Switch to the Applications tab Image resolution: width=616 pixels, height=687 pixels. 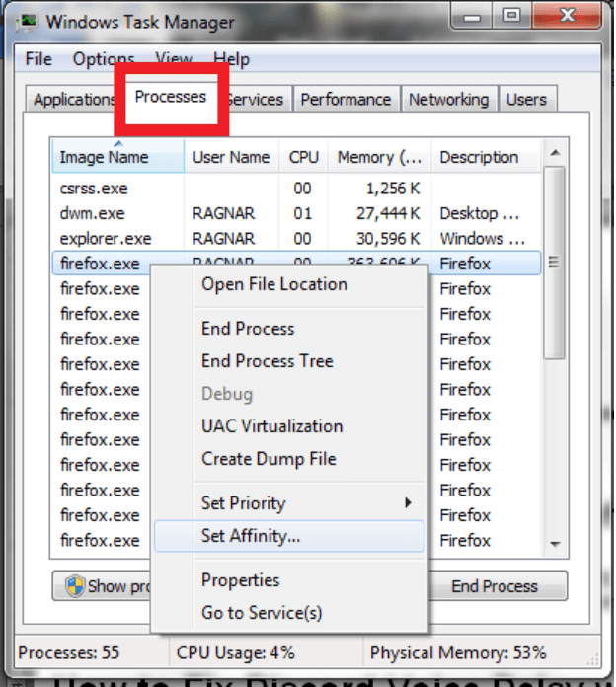tap(72, 100)
